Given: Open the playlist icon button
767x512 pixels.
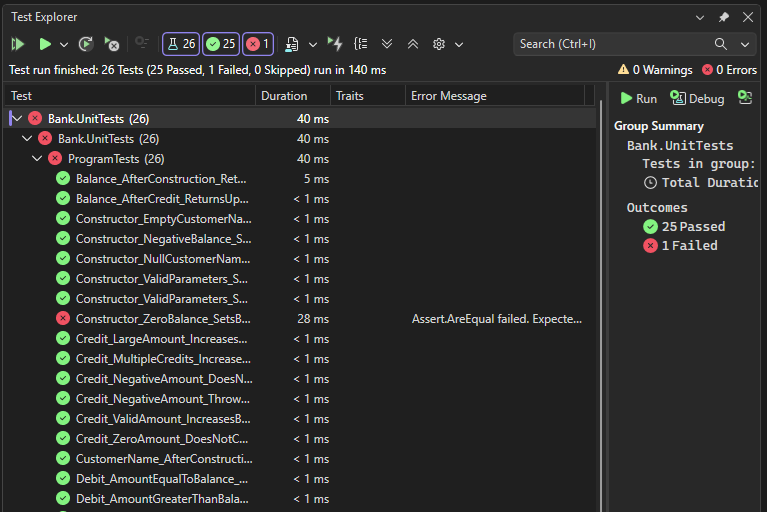Looking at the screenshot, I should [292, 44].
